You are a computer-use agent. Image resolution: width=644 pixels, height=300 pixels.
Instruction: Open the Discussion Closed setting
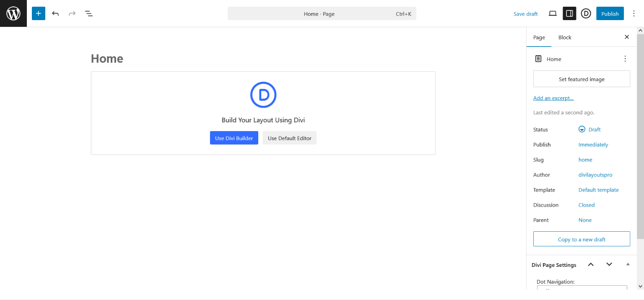click(x=587, y=205)
